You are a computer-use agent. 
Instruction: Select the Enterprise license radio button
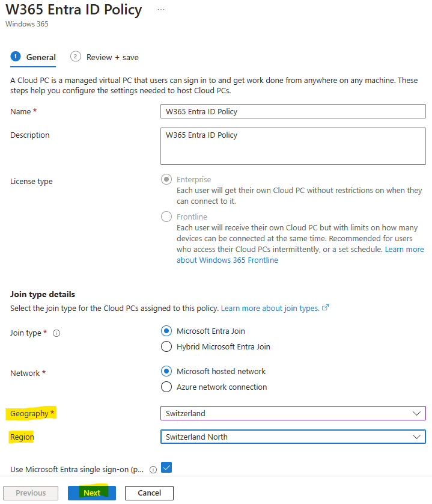pos(166,179)
